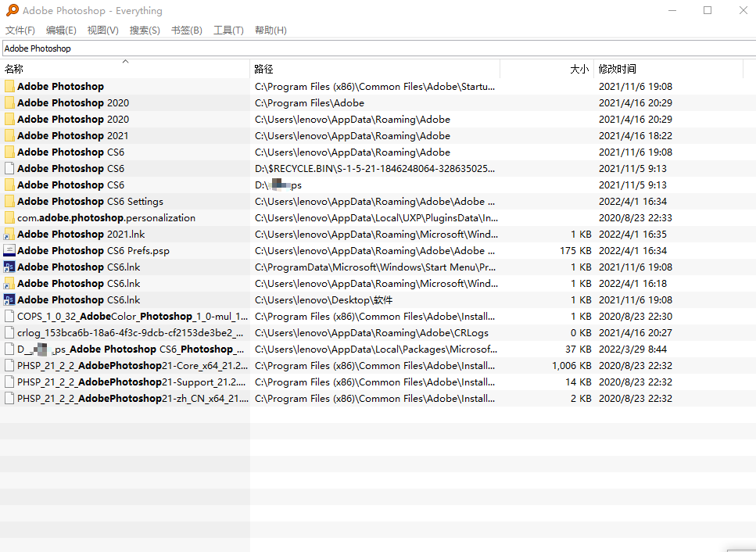Click date 2022/4/1 16:35

tap(632, 235)
